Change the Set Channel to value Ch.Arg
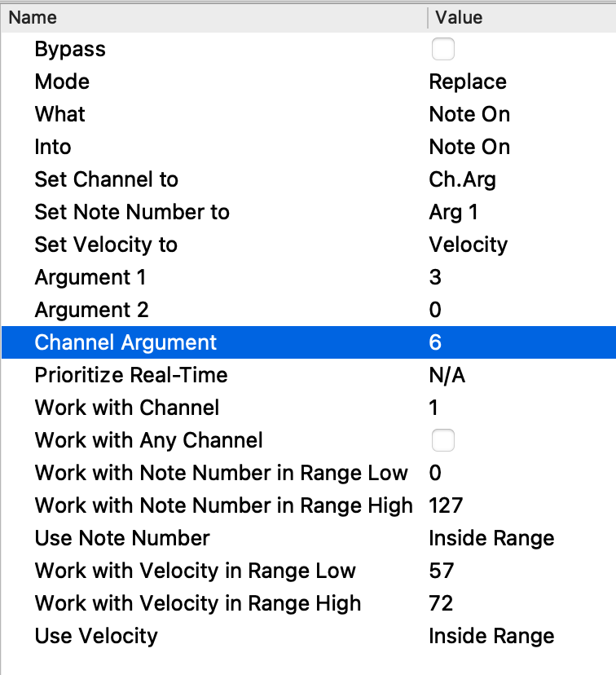This screenshot has width=616, height=675. [462, 180]
